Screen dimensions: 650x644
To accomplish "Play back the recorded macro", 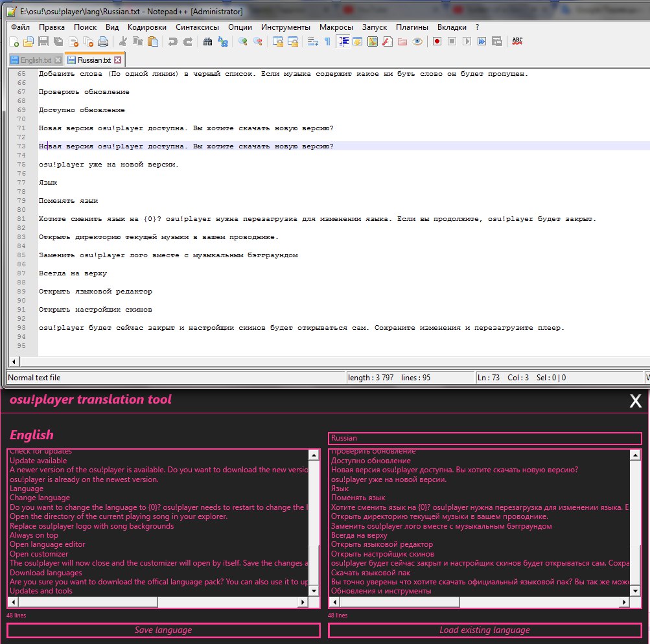I will [x=467, y=41].
